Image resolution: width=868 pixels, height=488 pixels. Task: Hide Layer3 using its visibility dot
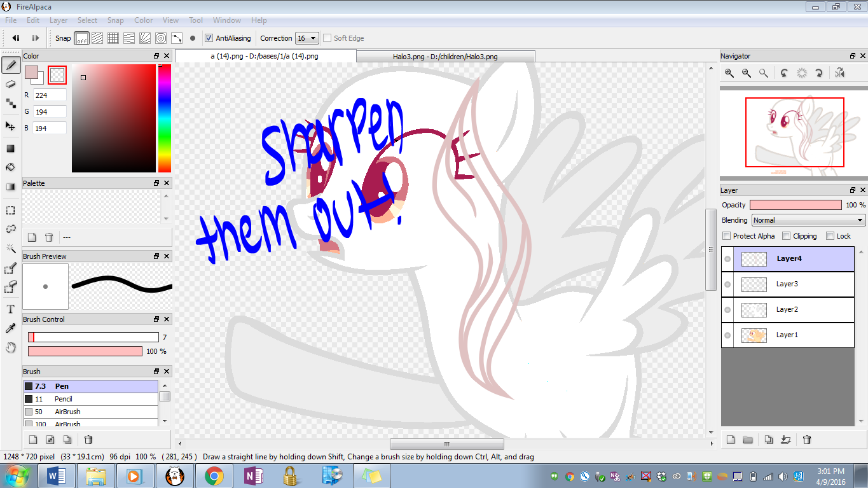point(727,284)
